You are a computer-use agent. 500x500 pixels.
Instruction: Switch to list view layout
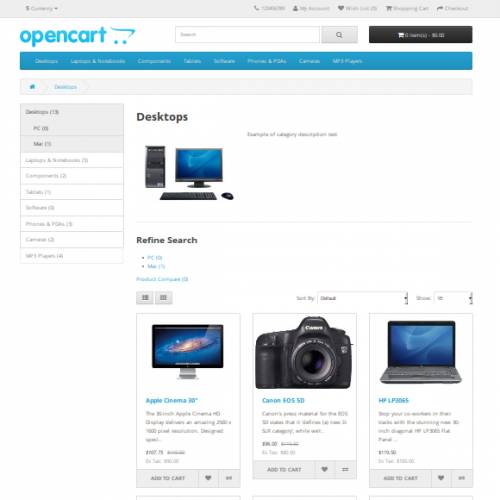145,298
